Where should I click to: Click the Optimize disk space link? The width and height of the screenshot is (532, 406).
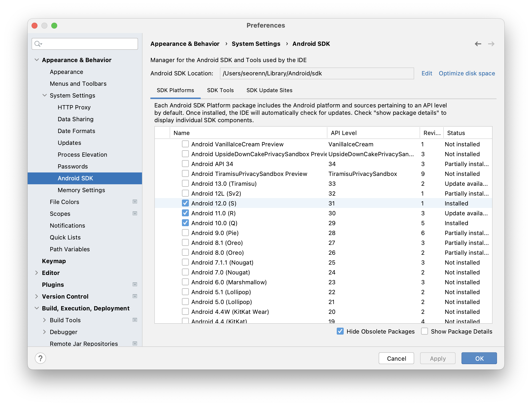pos(467,73)
